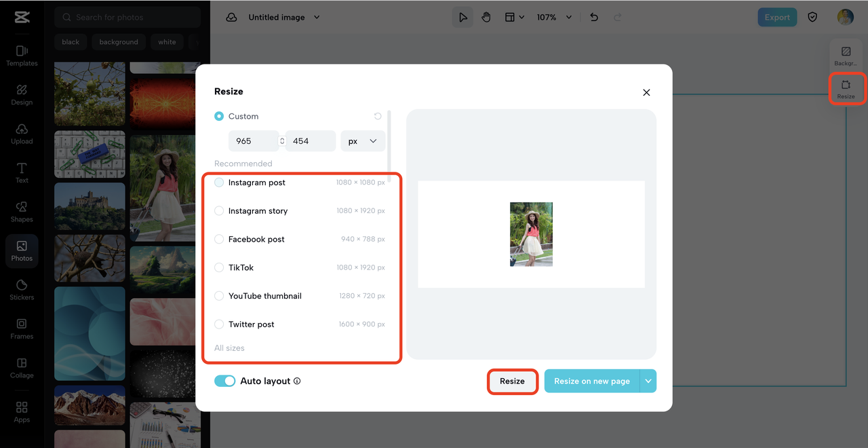Click the Export button
Image resolution: width=868 pixels, height=448 pixels.
777,17
